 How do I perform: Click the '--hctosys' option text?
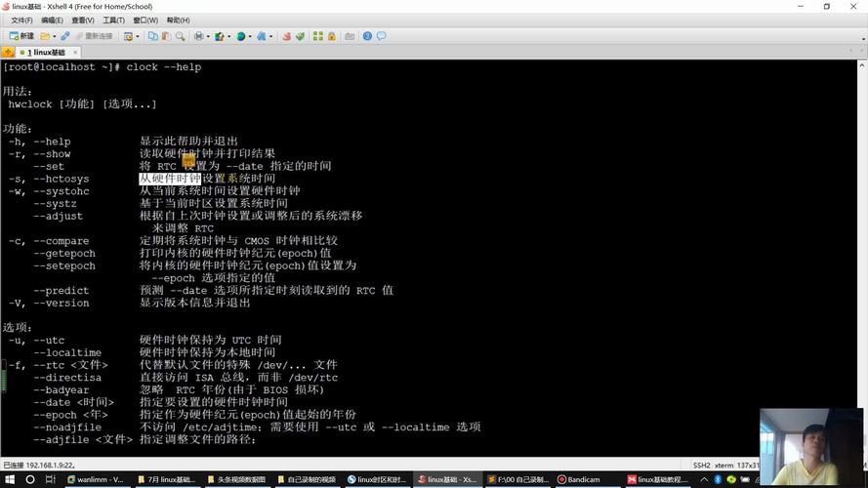click(61, 179)
